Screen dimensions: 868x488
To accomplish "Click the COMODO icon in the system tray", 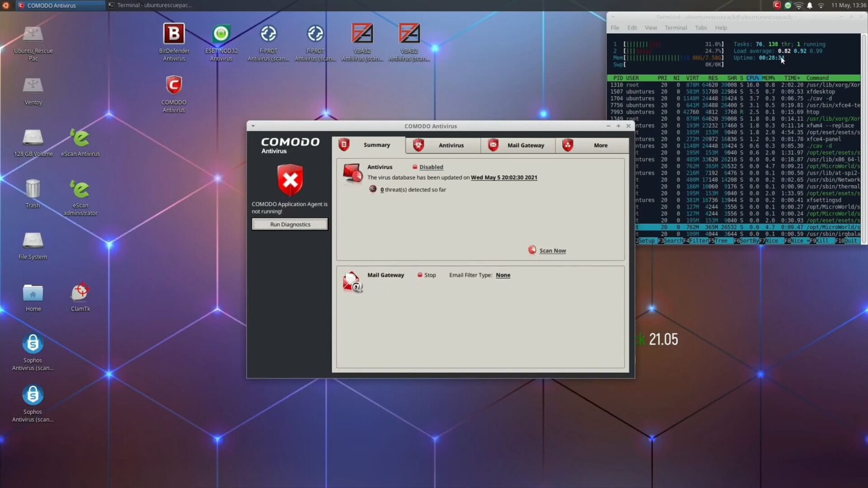I will coord(777,5).
